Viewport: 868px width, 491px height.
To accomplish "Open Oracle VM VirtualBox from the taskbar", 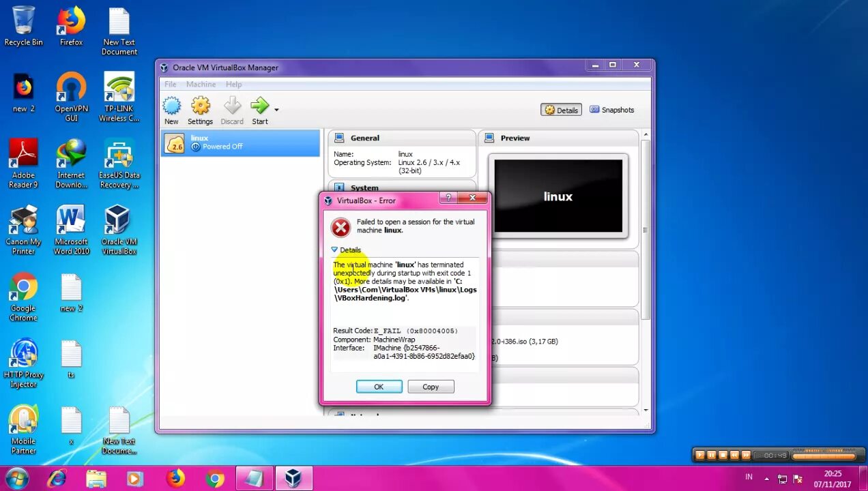I will pyautogui.click(x=294, y=478).
